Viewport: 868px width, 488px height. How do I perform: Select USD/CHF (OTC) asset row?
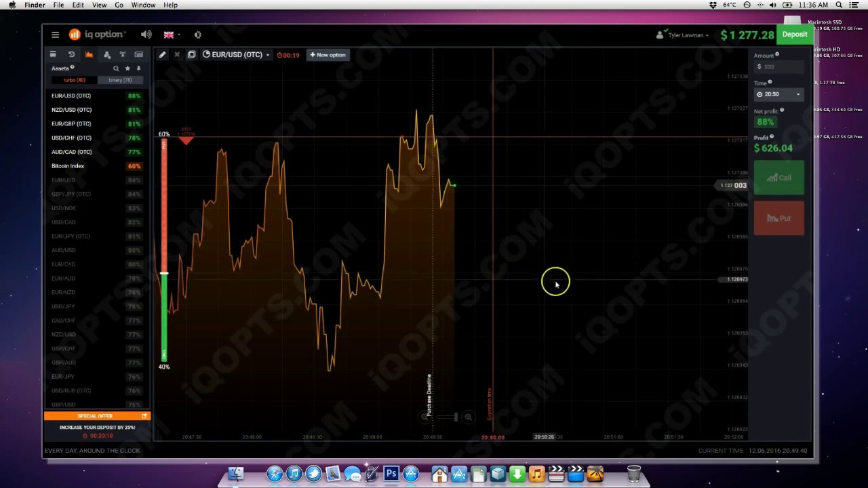(96, 138)
